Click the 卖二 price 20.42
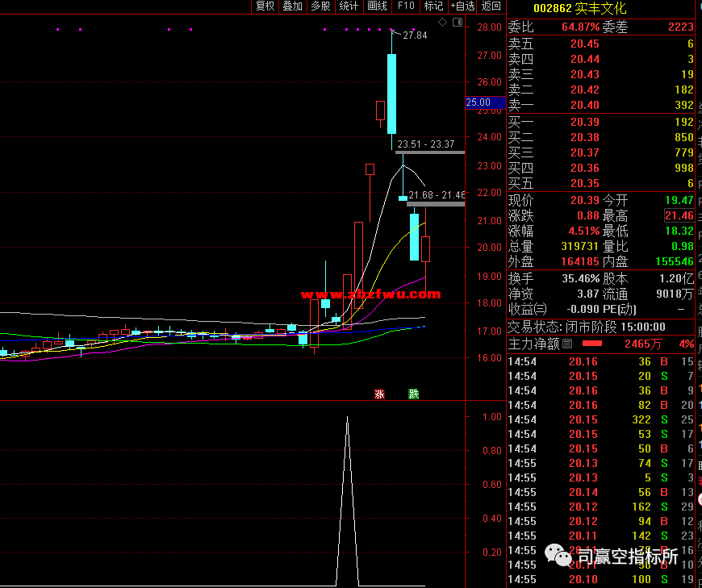This screenshot has height=588, width=702. (x=585, y=90)
